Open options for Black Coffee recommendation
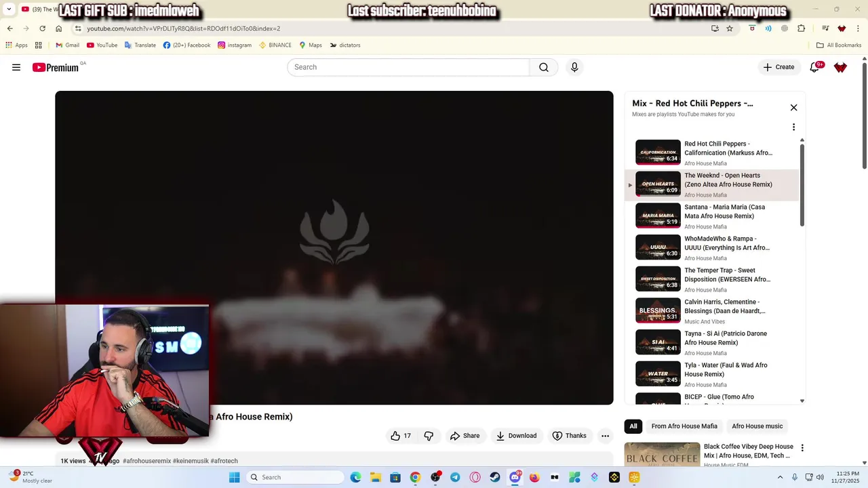Image resolution: width=868 pixels, height=488 pixels. coord(802,448)
